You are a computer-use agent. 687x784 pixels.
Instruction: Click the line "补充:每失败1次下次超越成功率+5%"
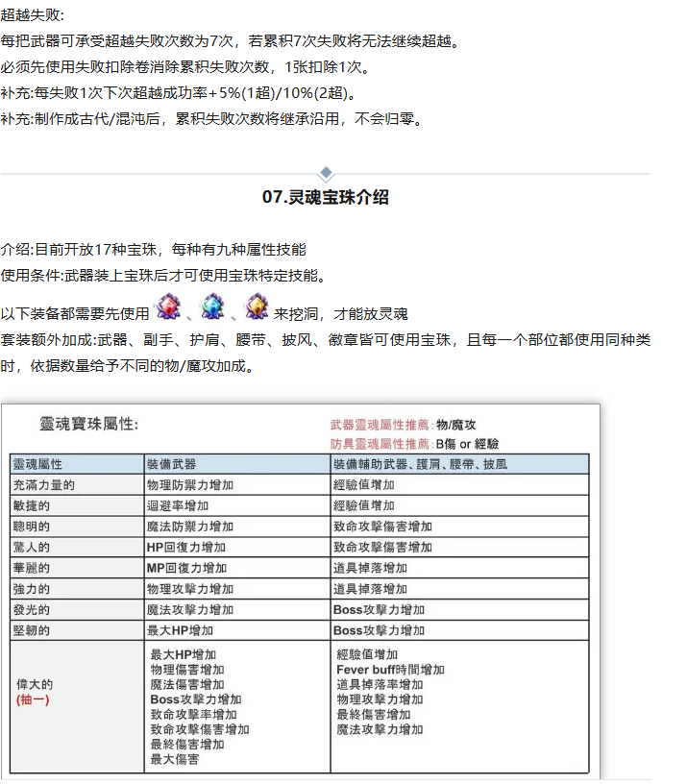click(179, 93)
